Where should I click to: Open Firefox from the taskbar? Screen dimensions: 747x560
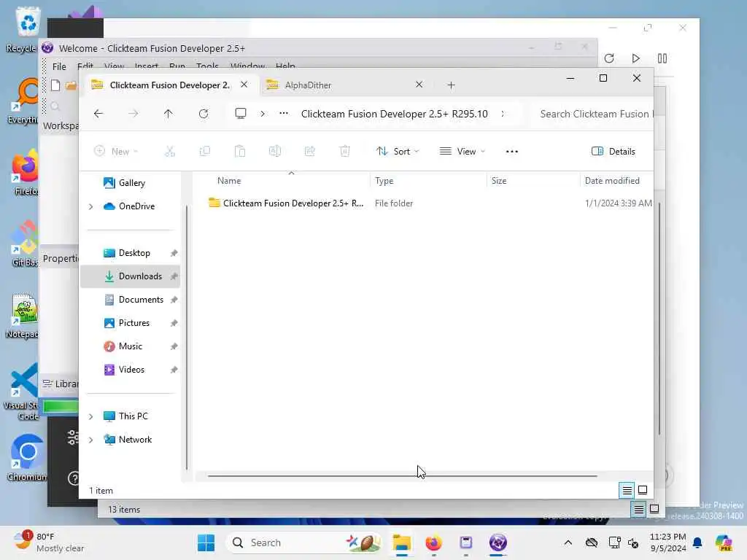(x=433, y=542)
